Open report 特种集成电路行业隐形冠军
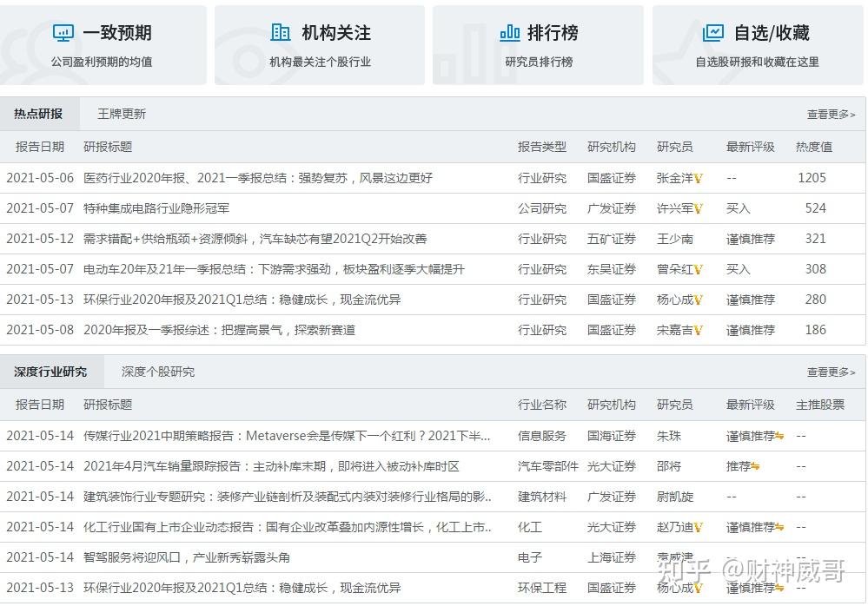 (x=156, y=208)
